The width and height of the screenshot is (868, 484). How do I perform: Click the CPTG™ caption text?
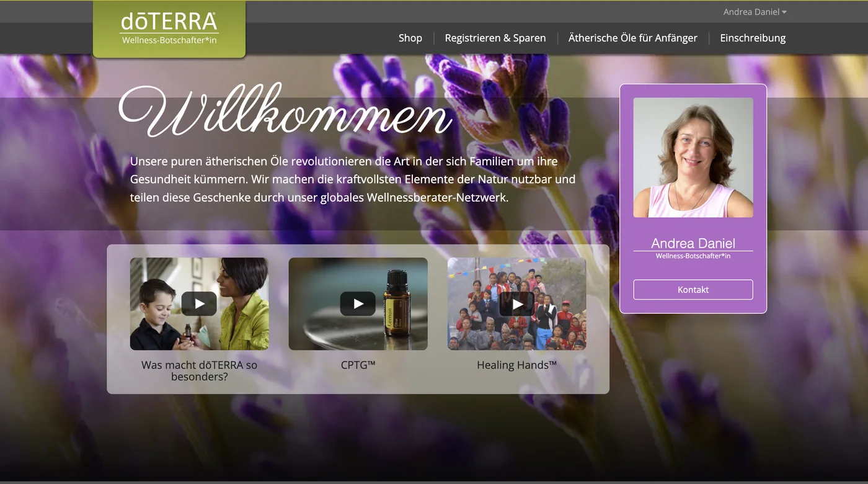(x=358, y=365)
